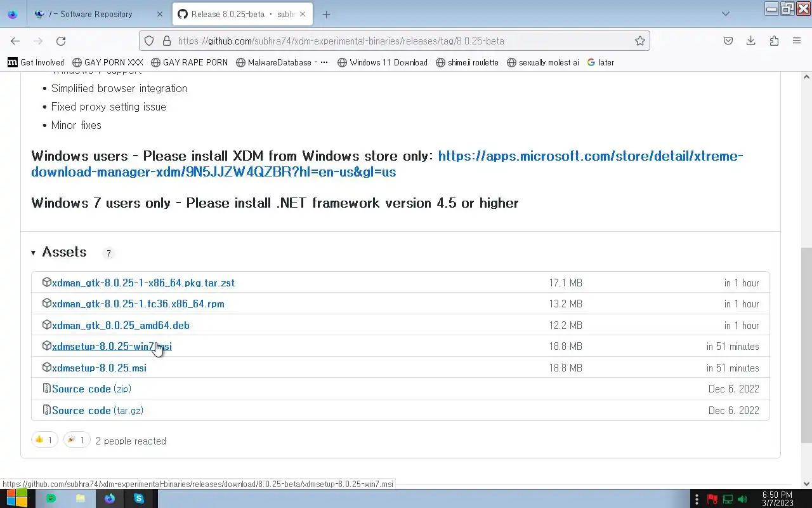Click the thumbs up reaction button
This screenshot has width=812, height=508.
coord(44,439)
